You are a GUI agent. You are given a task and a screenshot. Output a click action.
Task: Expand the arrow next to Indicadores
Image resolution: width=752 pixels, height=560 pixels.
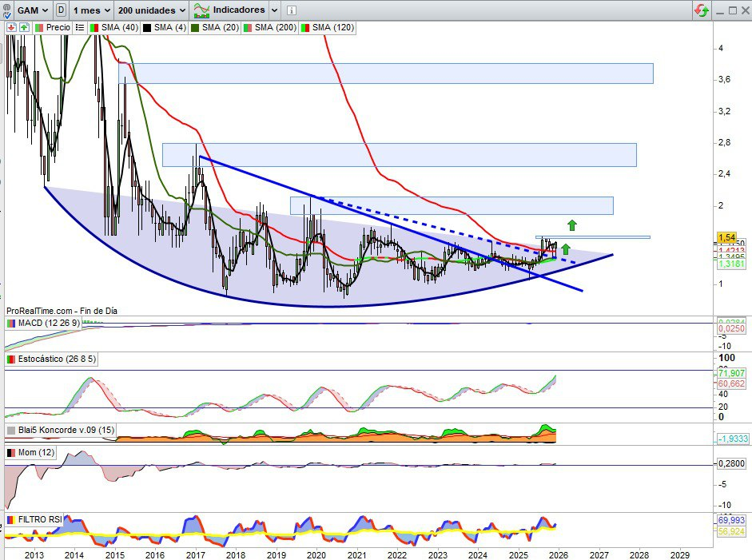coord(275,10)
